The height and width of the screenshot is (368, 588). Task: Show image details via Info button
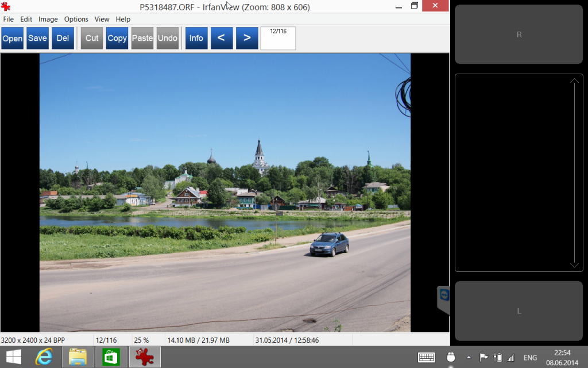tap(196, 38)
